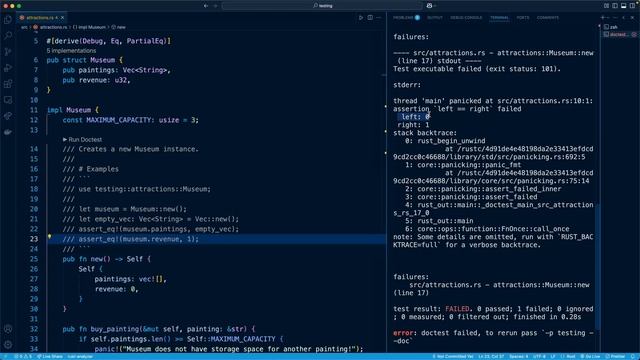Close the terminal panel
Viewport: 640px width, 360px height.
coord(632,18)
